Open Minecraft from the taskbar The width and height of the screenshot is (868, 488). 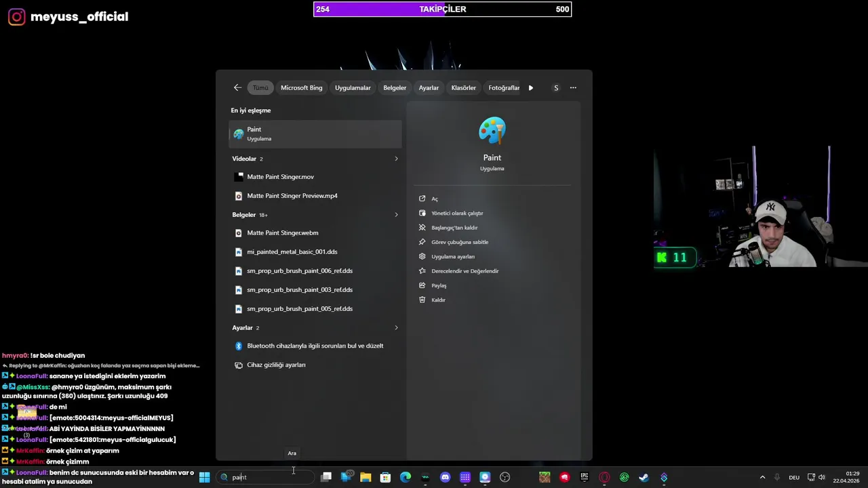pos(545,477)
